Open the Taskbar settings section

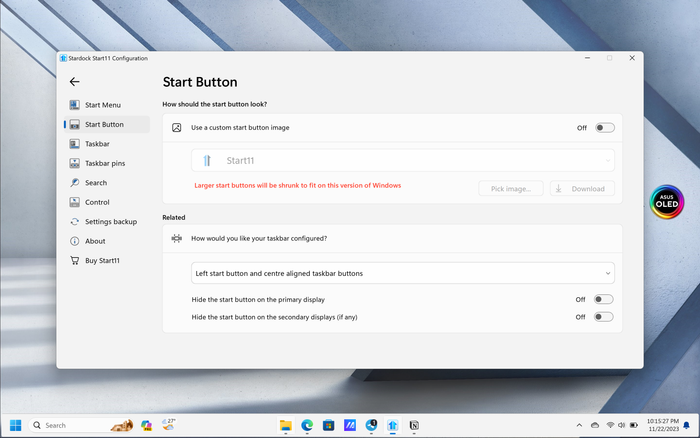pyautogui.click(x=106, y=144)
